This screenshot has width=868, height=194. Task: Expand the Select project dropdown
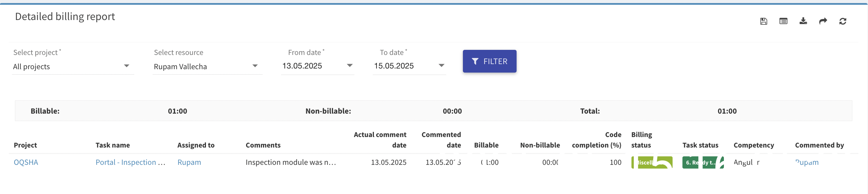(126, 66)
